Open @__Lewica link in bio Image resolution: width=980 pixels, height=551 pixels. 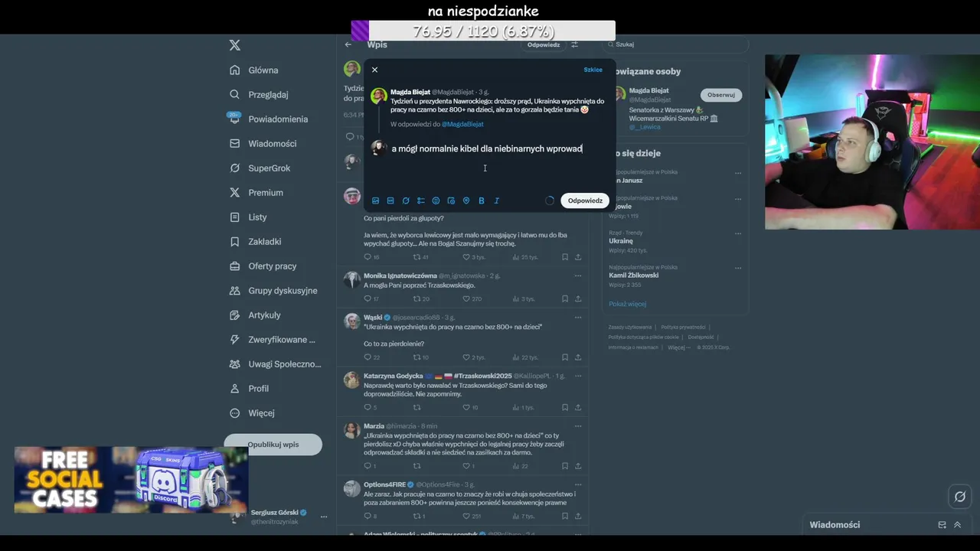pyautogui.click(x=645, y=127)
